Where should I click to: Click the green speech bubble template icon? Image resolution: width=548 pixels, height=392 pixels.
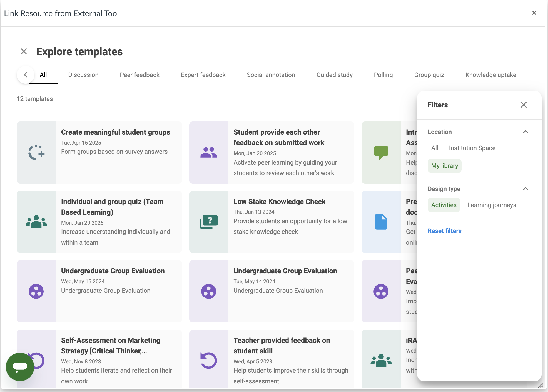381,153
